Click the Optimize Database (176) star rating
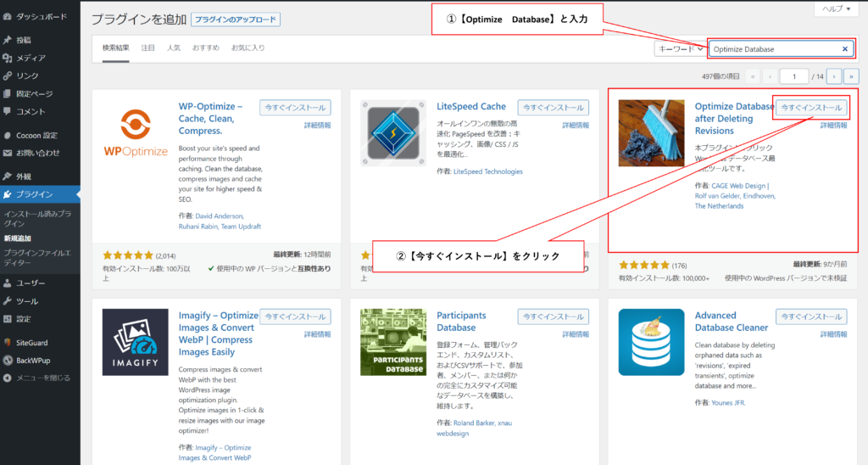The width and height of the screenshot is (868, 465). [x=644, y=265]
